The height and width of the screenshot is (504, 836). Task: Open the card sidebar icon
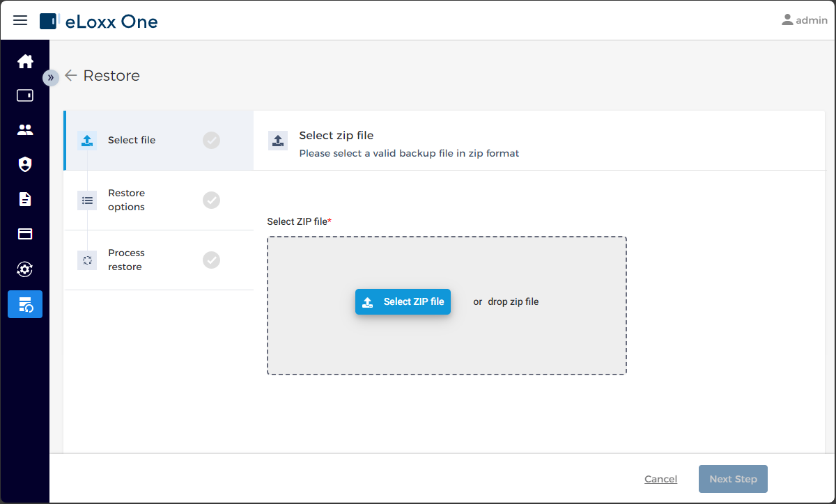tap(25, 234)
